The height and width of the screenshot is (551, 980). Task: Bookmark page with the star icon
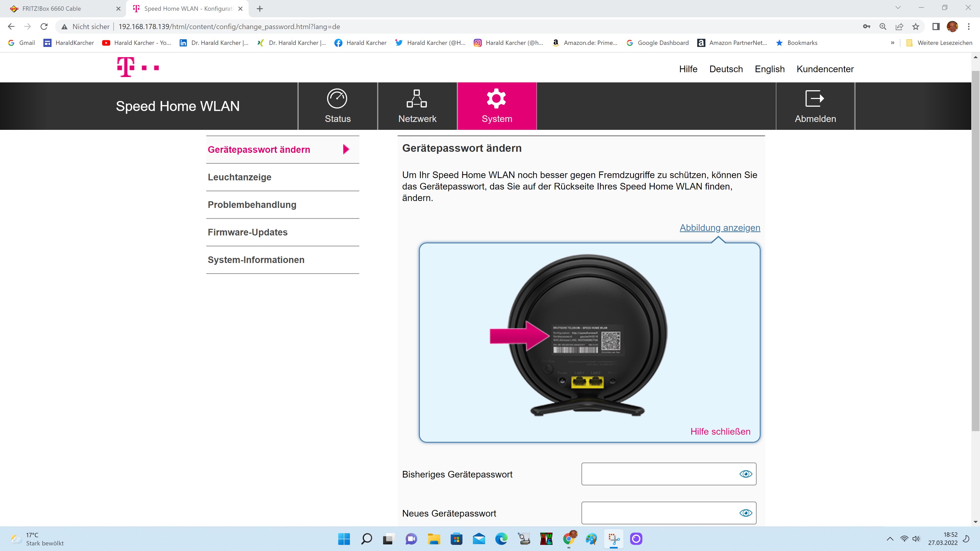[915, 27]
